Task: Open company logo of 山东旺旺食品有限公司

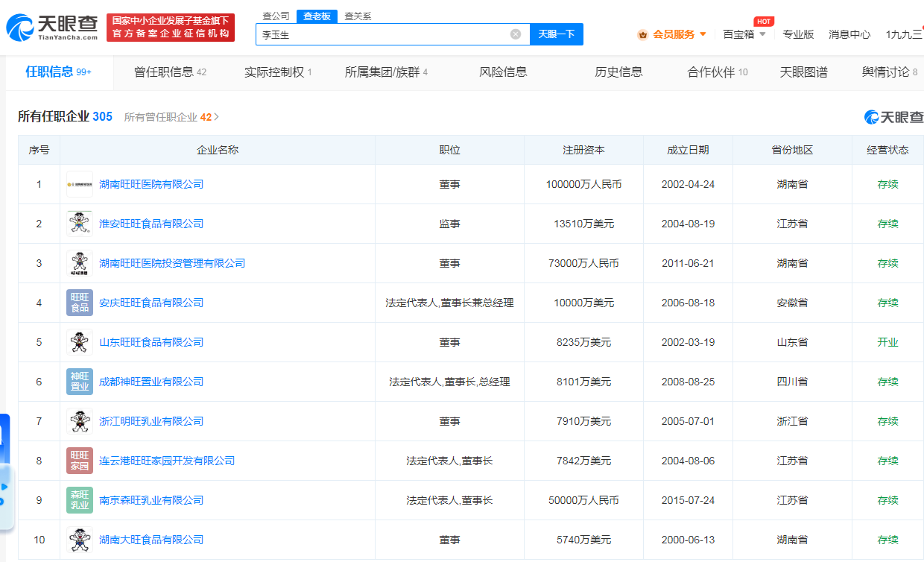Action: click(x=80, y=342)
